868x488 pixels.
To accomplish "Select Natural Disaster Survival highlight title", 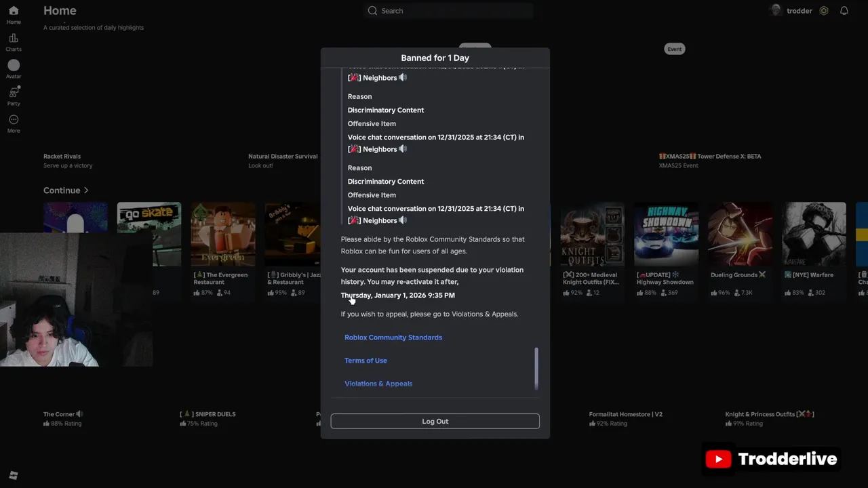I will (283, 157).
